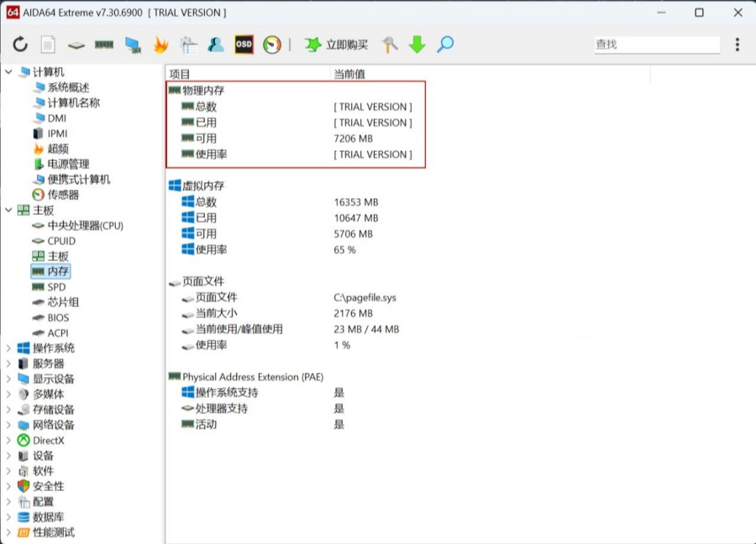Image resolution: width=756 pixels, height=544 pixels.
Task: Select 超频 overclock tree item
Action: pyautogui.click(x=58, y=149)
